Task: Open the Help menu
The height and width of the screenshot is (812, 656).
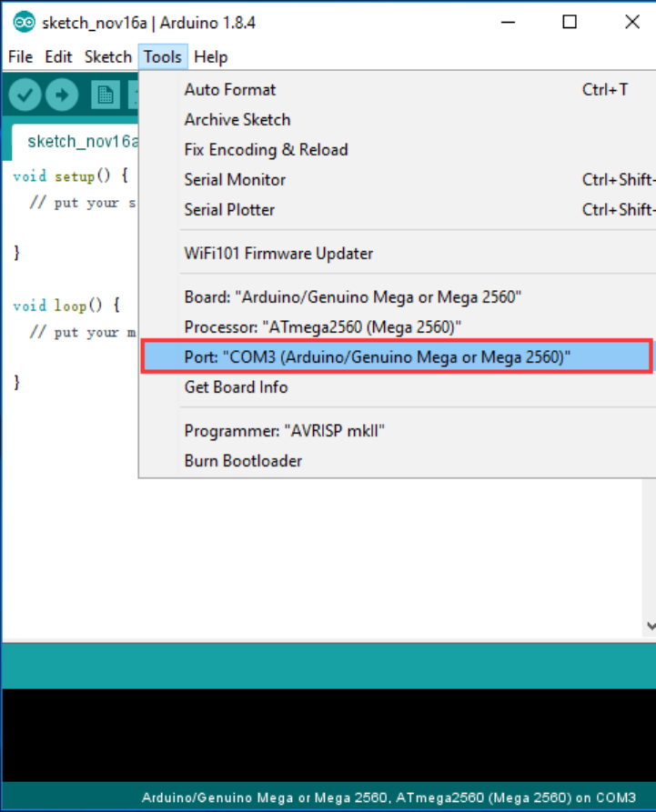Action: click(x=210, y=56)
